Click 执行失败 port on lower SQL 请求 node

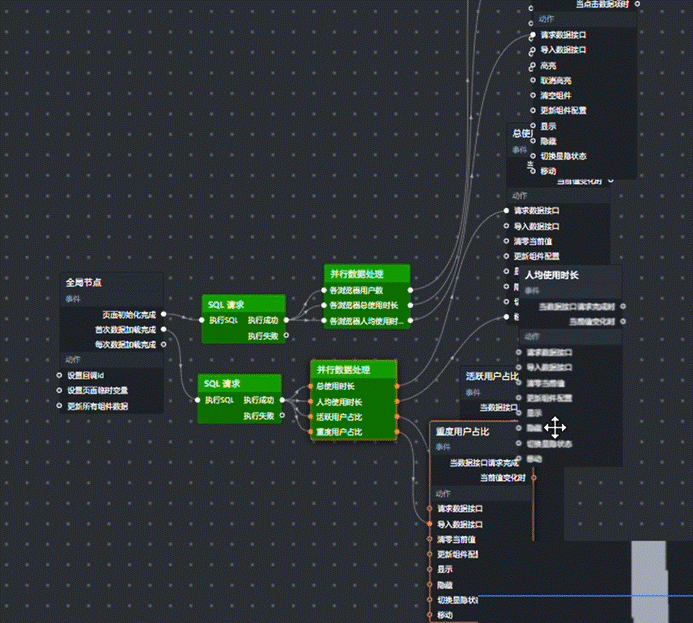pos(282,415)
